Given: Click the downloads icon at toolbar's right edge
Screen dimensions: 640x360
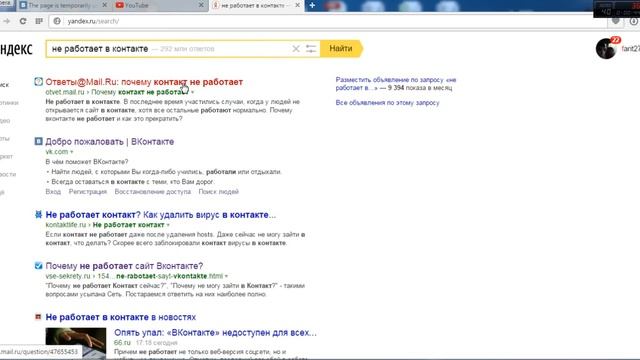Looking at the screenshot, I should click(633, 21).
